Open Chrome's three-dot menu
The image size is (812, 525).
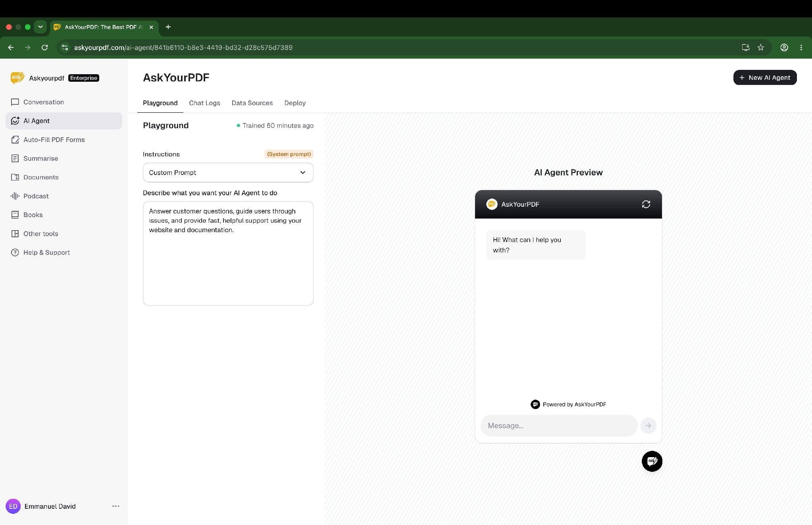pos(801,48)
